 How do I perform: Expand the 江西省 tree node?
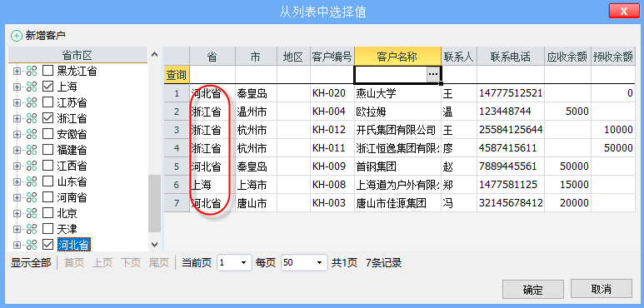pyautogui.click(x=17, y=166)
